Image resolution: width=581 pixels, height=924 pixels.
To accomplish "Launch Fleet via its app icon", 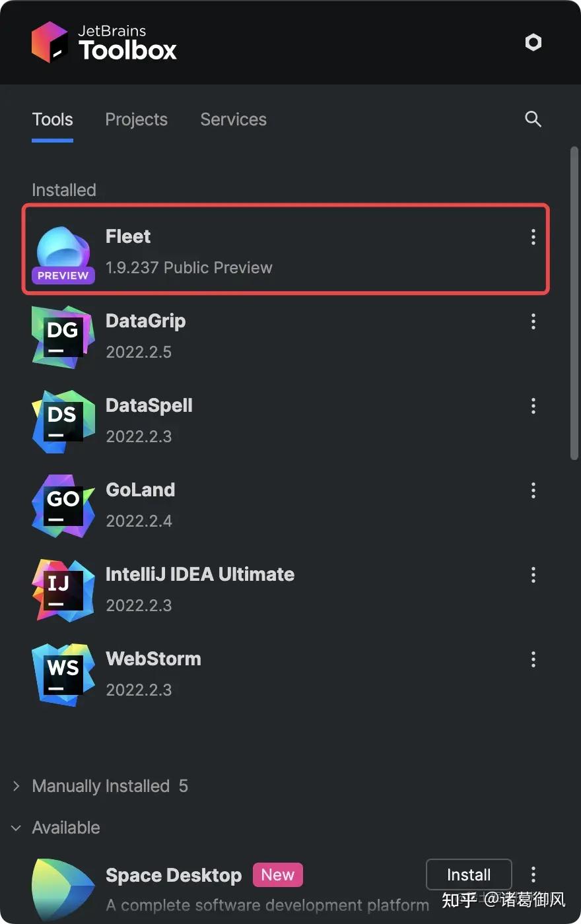I will click(x=63, y=253).
